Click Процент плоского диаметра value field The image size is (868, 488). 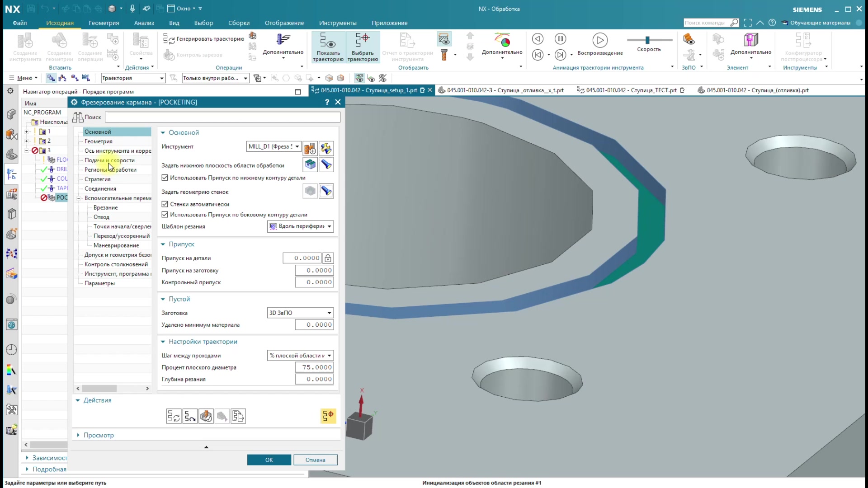[314, 367]
